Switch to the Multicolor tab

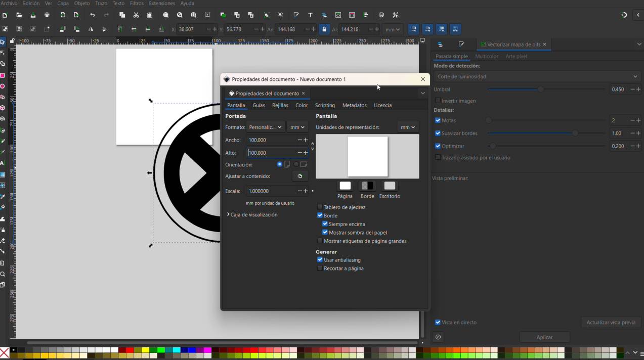click(x=487, y=56)
